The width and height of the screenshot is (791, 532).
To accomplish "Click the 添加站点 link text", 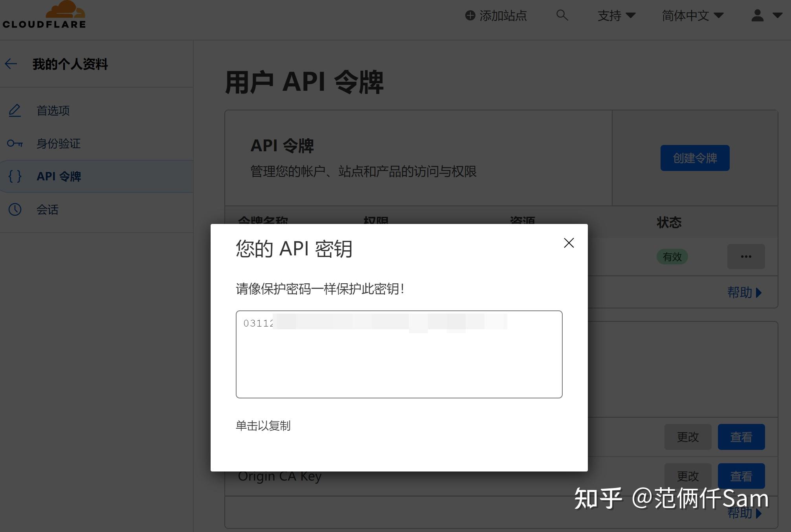I will point(503,15).
